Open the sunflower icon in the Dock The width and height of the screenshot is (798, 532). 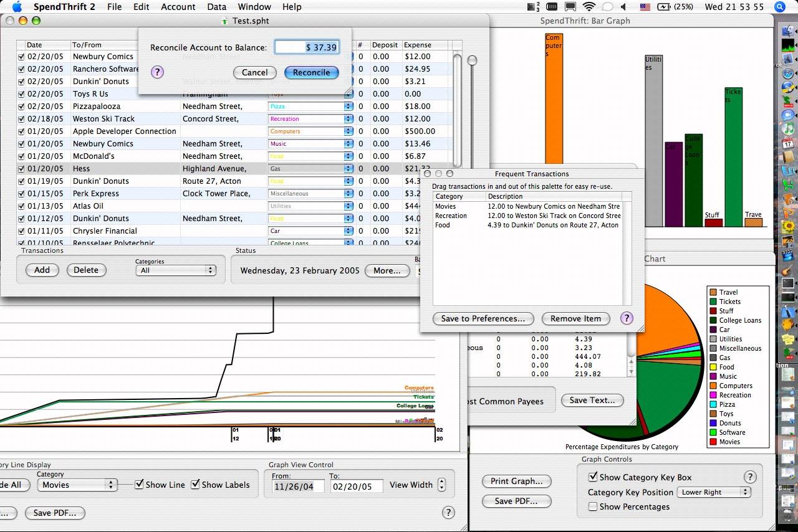788,226
